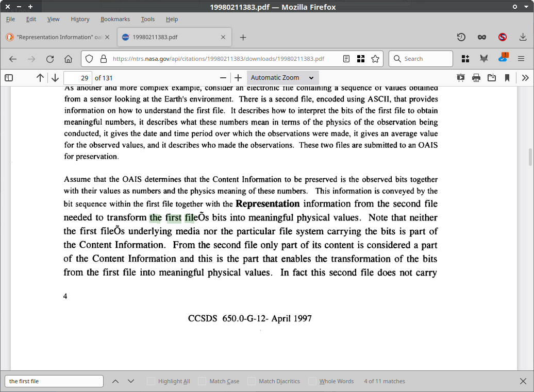The height and width of the screenshot is (392, 534).
Task: Open Firefox downloads panel
Action: coord(523,37)
